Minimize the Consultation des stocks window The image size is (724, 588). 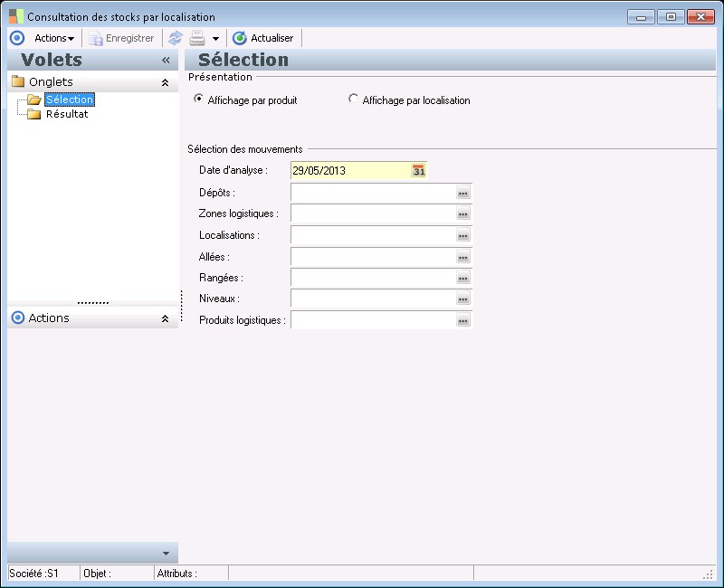pyautogui.click(x=641, y=17)
